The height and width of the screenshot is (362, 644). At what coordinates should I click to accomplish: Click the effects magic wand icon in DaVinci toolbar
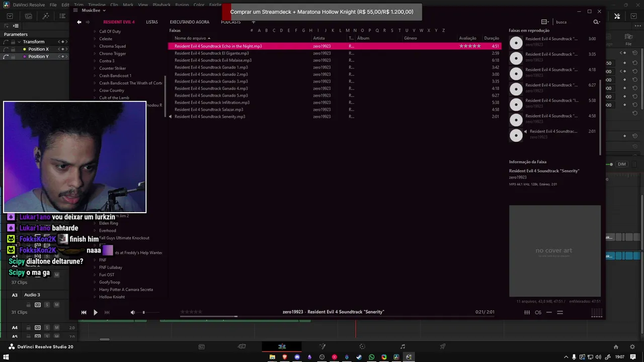point(46,16)
